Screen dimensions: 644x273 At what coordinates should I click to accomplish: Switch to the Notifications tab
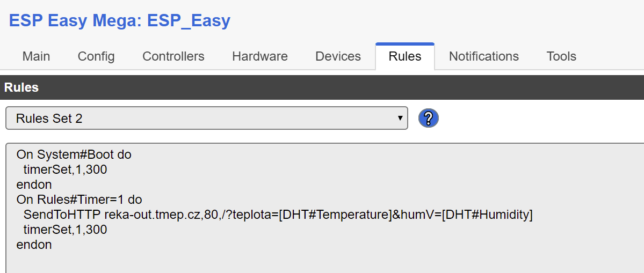click(483, 56)
